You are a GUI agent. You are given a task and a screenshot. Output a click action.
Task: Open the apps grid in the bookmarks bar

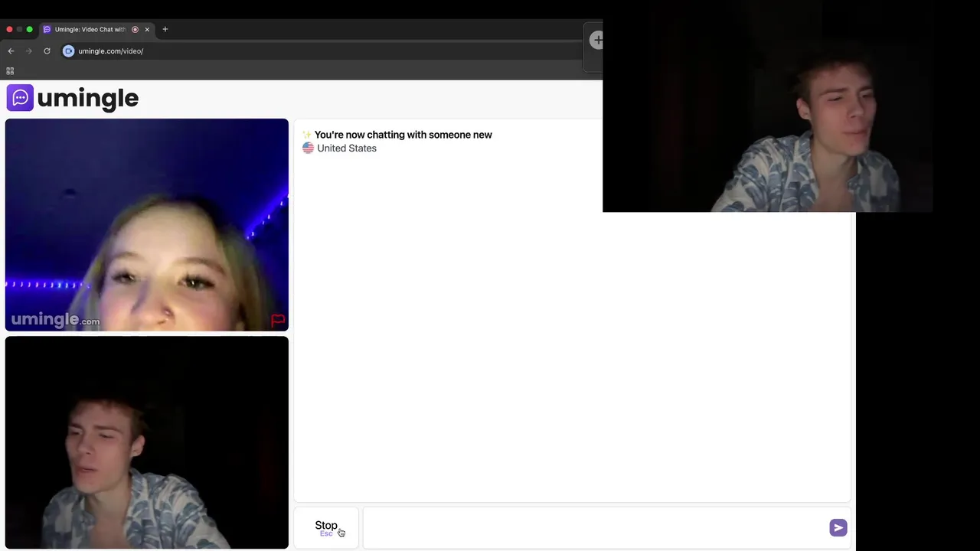click(x=10, y=70)
